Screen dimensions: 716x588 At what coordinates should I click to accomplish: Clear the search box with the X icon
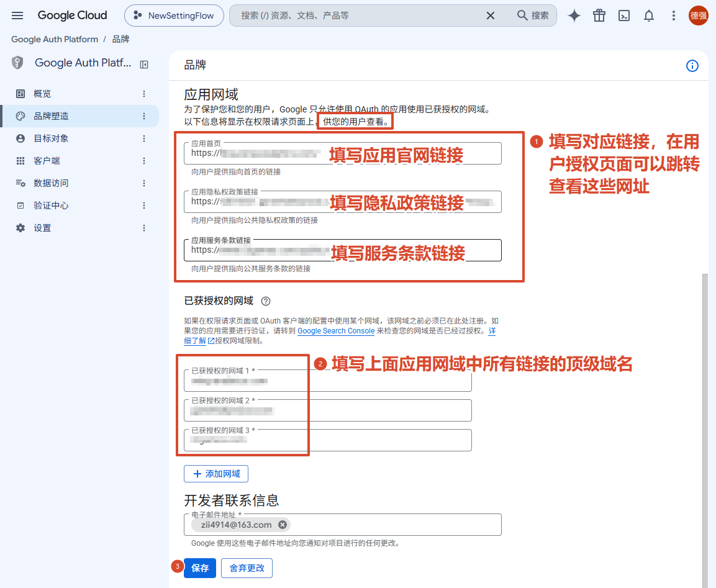(491, 16)
